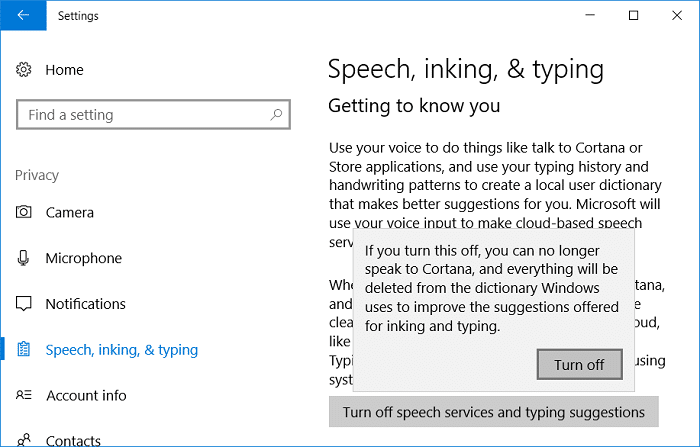
Task: Click the Microphone icon in sidebar
Action: [24, 258]
